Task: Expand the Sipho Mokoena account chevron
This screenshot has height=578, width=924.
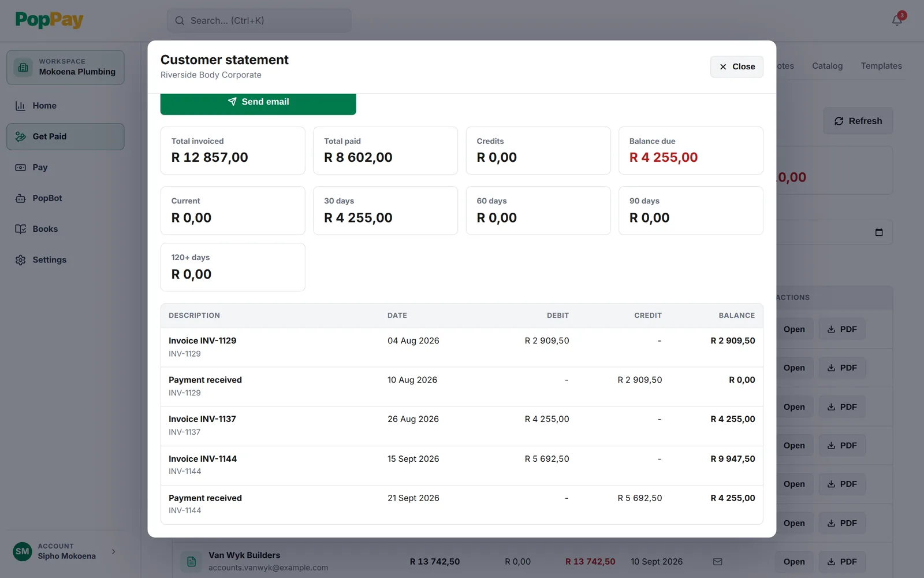Action: click(x=113, y=551)
